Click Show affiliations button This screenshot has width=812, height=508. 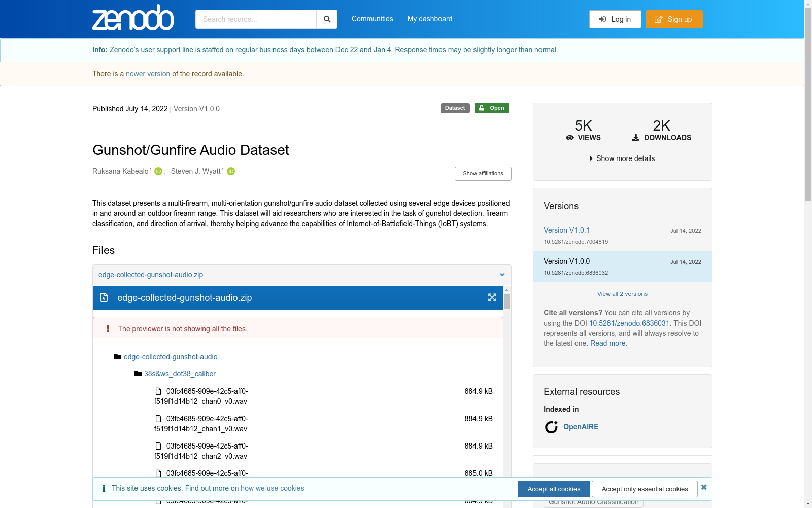coord(483,174)
